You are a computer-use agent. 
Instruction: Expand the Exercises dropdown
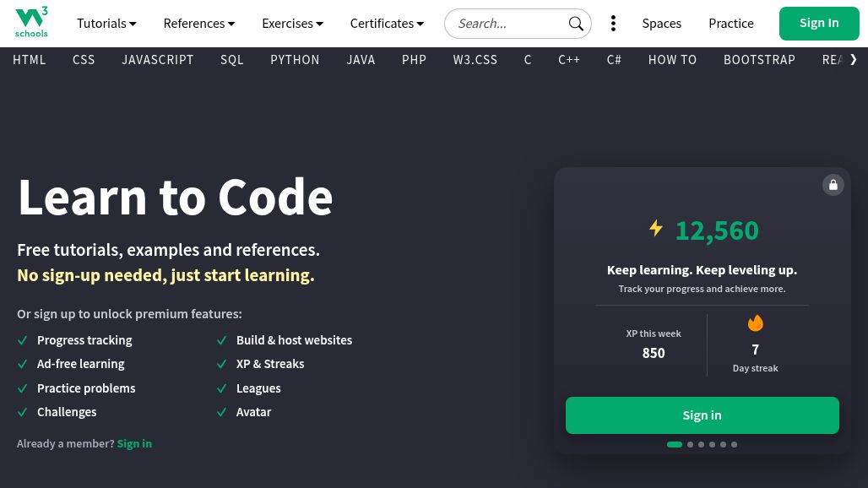tap(292, 24)
